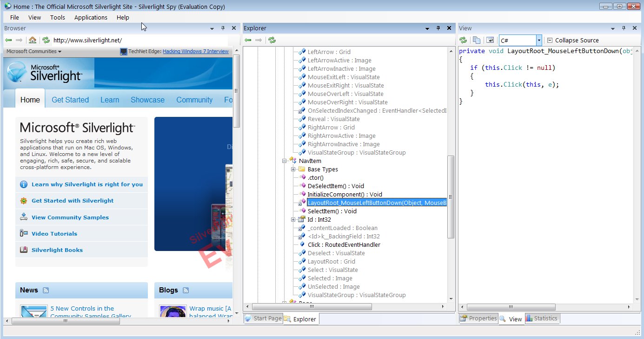
Task: Expand the Id : Int32 node
Action: pos(293,219)
